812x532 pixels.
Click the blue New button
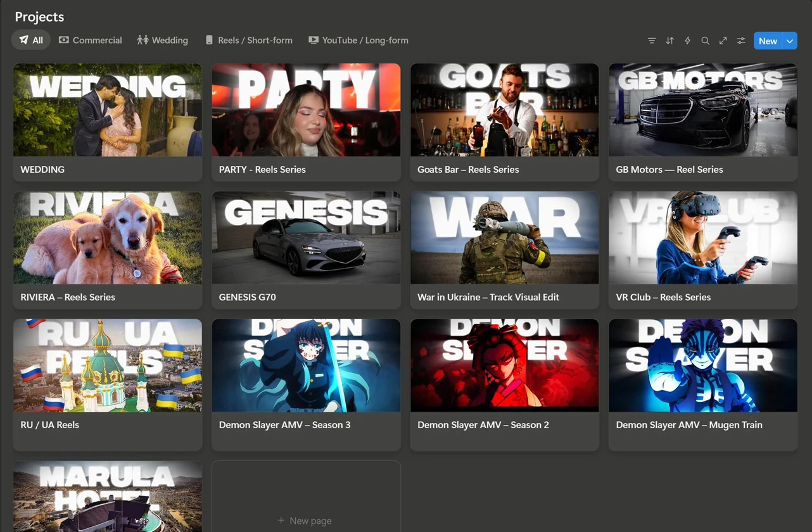pyautogui.click(x=768, y=41)
